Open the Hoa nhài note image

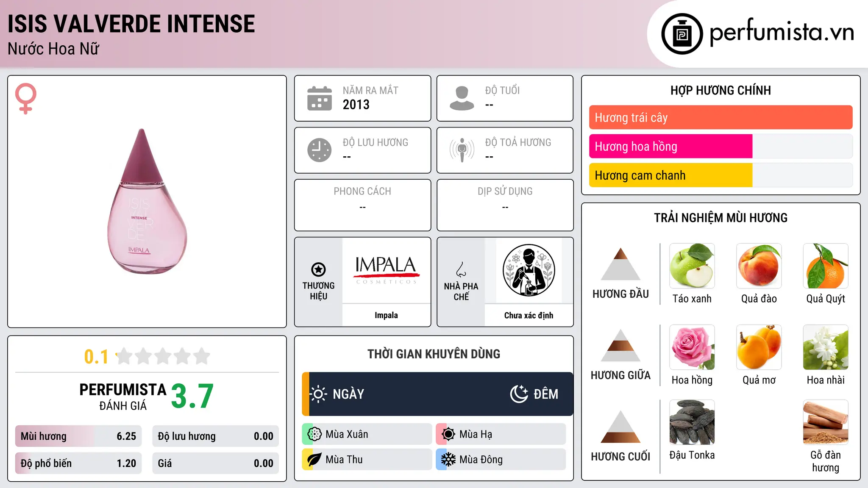click(x=826, y=347)
